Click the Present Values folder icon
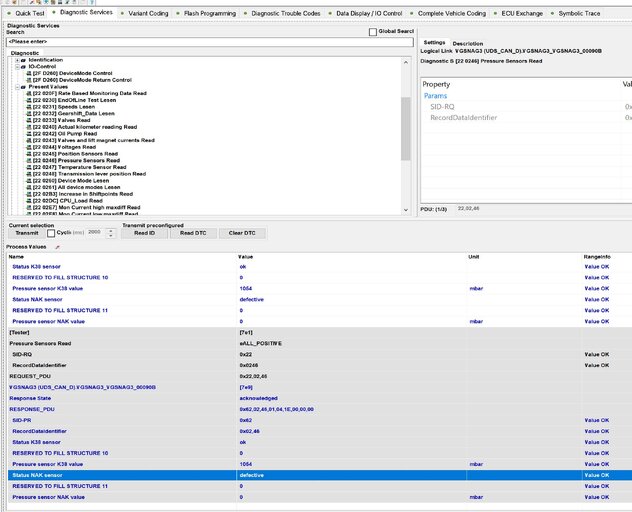 [23, 87]
